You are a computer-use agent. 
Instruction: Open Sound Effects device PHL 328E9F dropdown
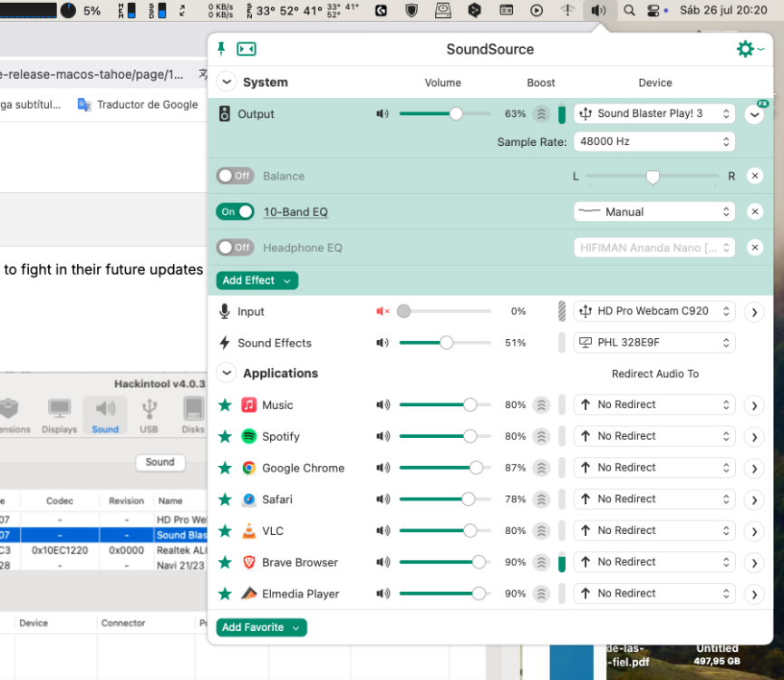(654, 343)
